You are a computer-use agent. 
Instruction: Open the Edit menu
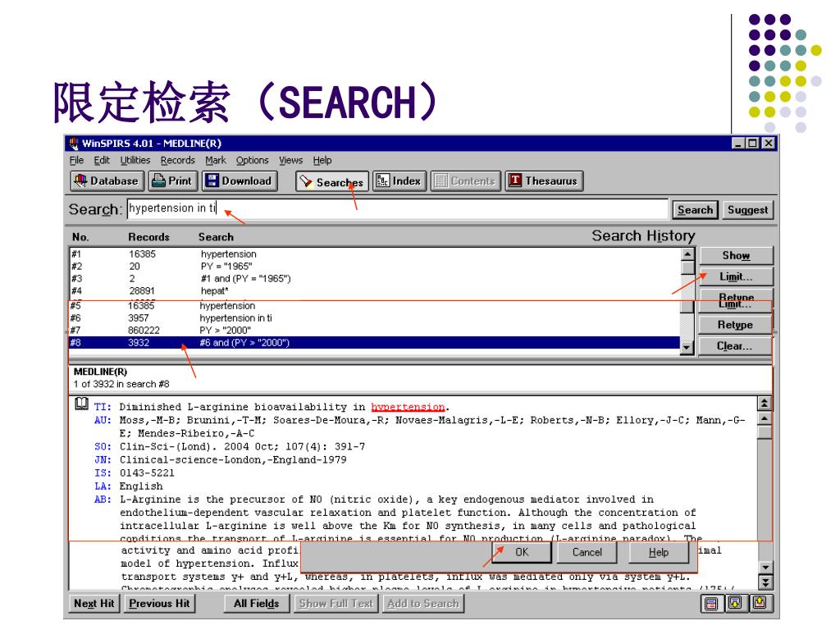[x=102, y=160]
